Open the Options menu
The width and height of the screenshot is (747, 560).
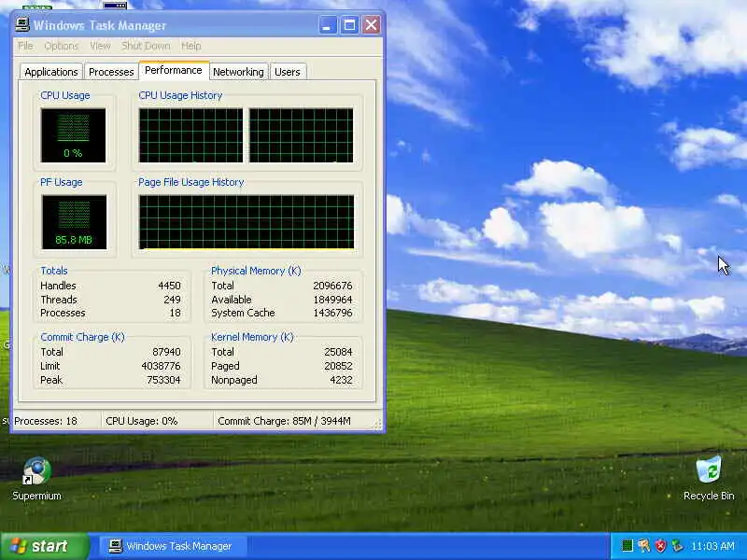(x=61, y=46)
